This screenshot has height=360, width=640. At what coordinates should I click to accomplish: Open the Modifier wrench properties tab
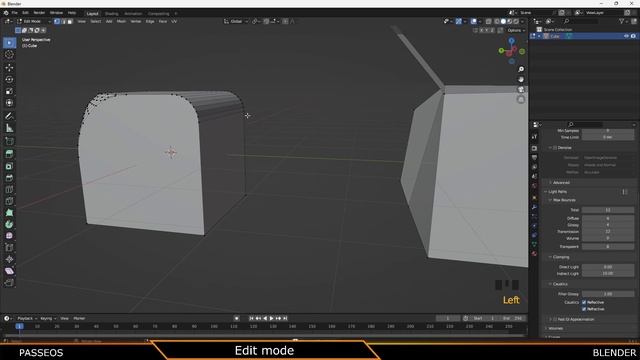535,207
